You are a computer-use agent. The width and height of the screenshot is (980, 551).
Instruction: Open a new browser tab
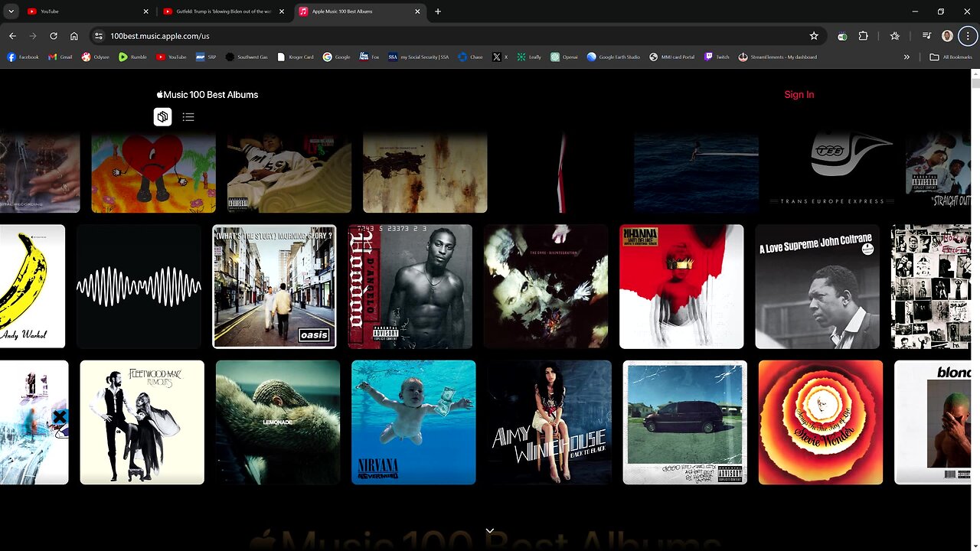[x=438, y=11]
